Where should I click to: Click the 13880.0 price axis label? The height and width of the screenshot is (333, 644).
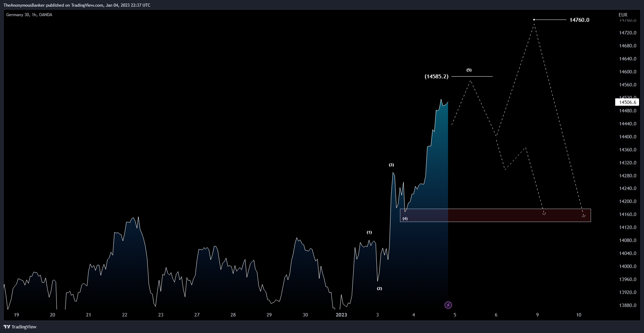pyautogui.click(x=628, y=305)
